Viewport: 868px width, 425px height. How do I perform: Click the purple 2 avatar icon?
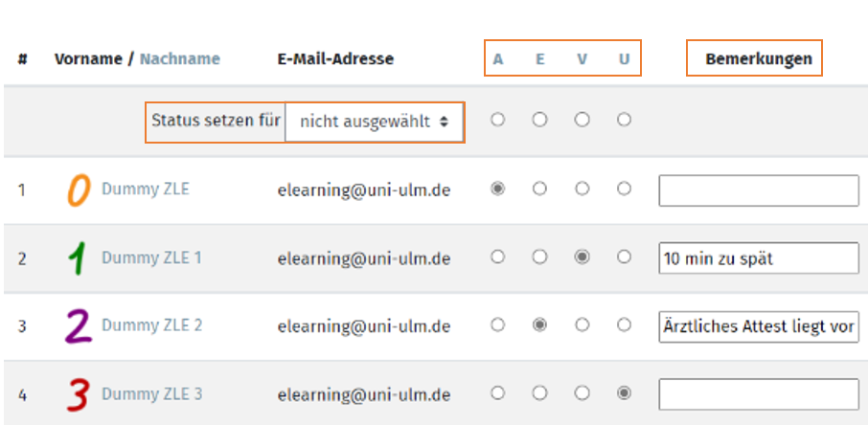pos(78,326)
